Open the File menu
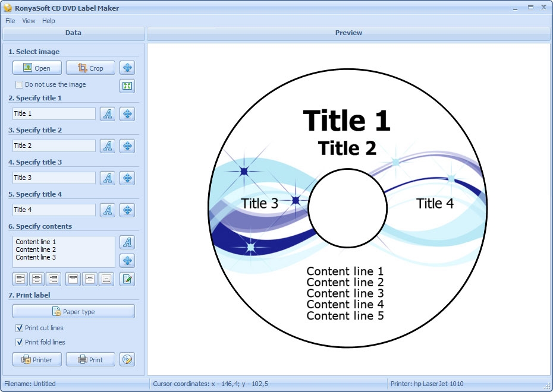553x392 pixels. [x=10, y=21]
